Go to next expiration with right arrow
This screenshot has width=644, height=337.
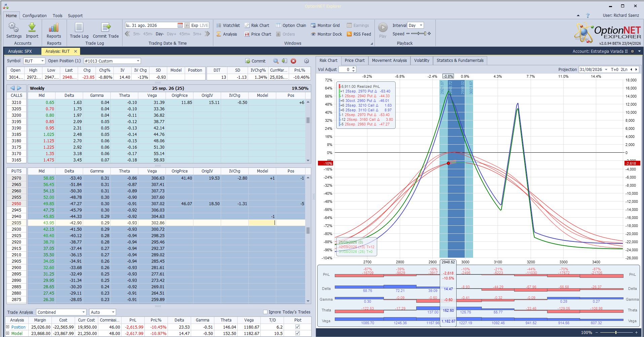pyautogui.click(x=19, y=88)
